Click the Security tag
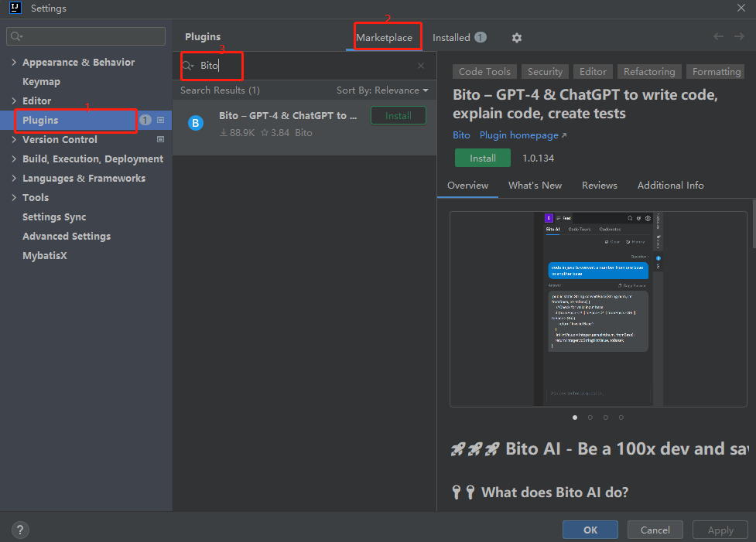The height and width of the screenshot is (542, 756). (545, 72)
